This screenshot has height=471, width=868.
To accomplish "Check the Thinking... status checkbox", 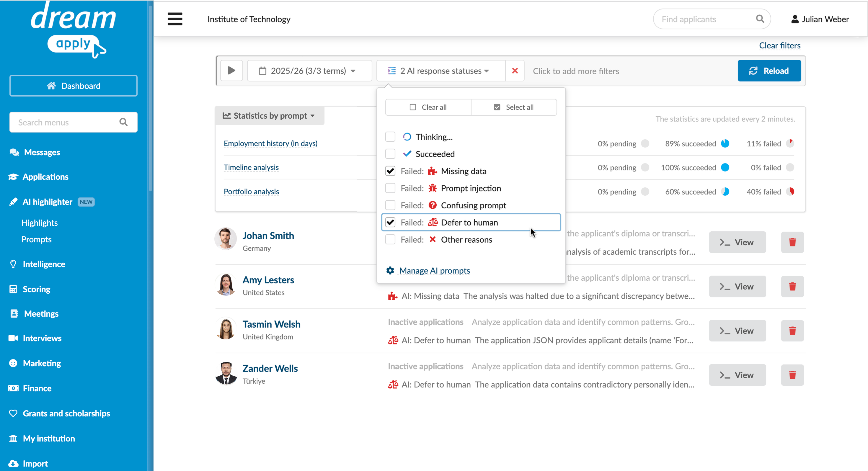I will tap(390, 137).
